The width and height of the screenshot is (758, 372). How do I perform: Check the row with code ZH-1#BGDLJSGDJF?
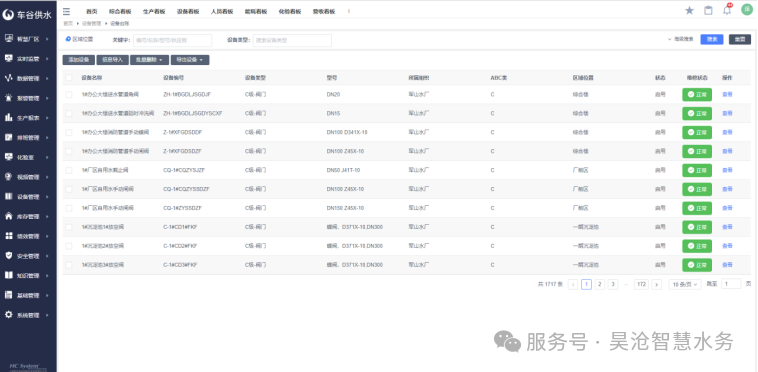[x=69, y=95]
